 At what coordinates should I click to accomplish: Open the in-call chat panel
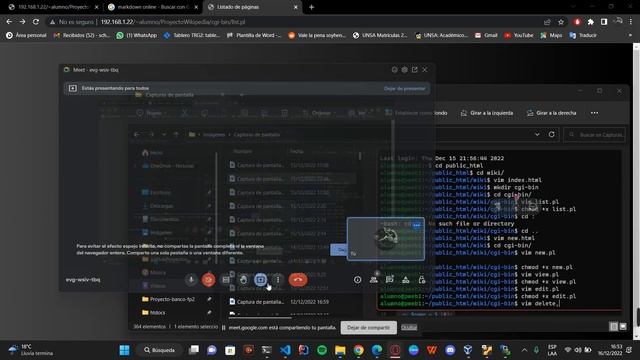pos(389,280)
